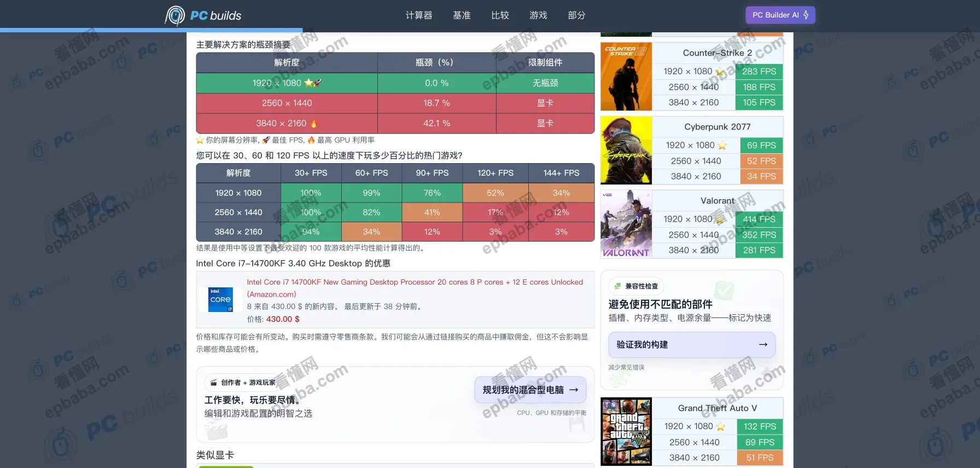
Task: Click the 兼容性检查 badge icon
Action: click(x=617, y=286)
